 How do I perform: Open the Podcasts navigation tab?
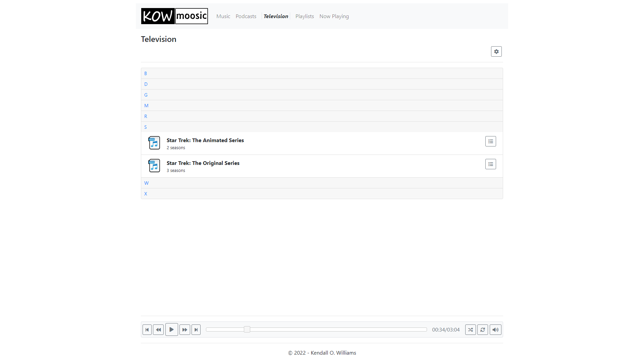pyautogui.click(x=246, y=16)
